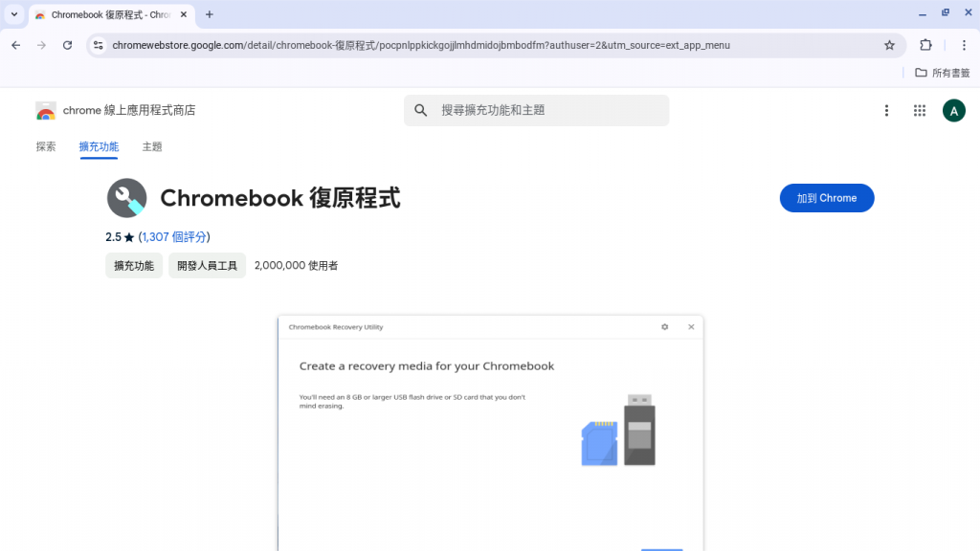Switch to the 主題 tab
This screenshot has width=980, height=551.
click(152, 146)
